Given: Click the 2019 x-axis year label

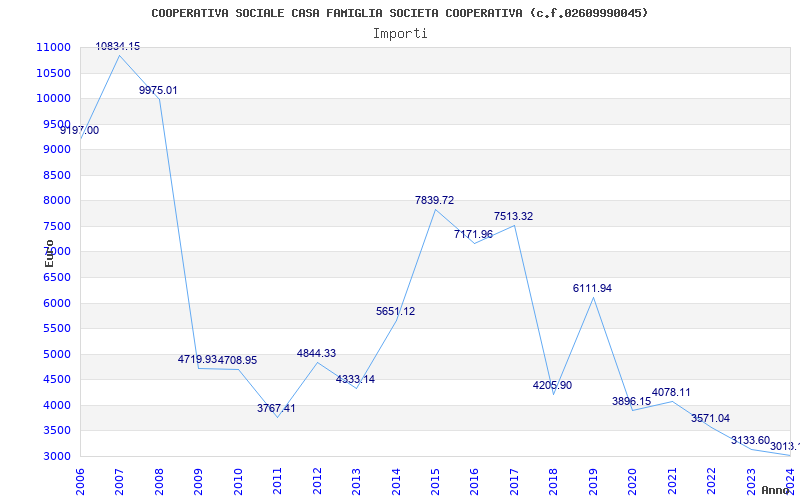Looking at the screenshot, I should [x=593, y=482].
